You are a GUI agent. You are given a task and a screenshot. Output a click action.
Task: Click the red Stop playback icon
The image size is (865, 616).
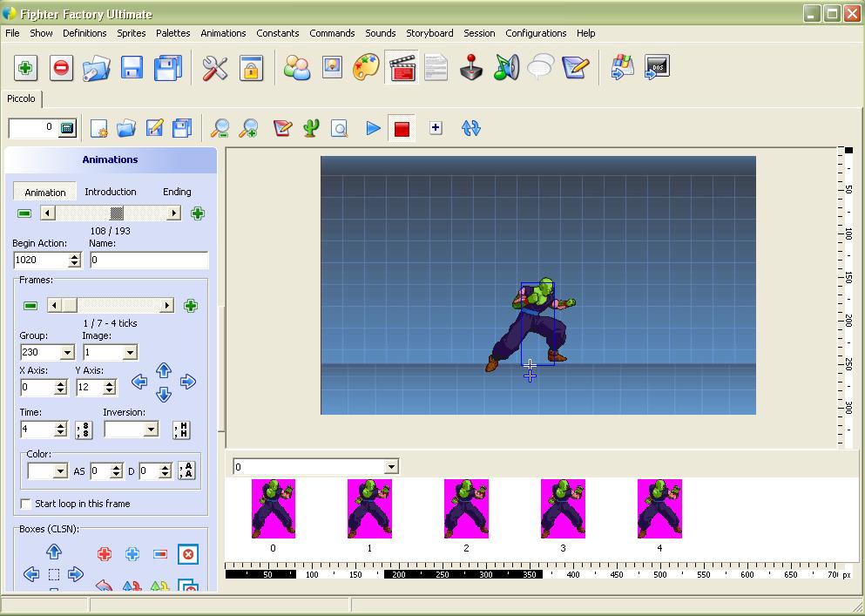point(401,128)
